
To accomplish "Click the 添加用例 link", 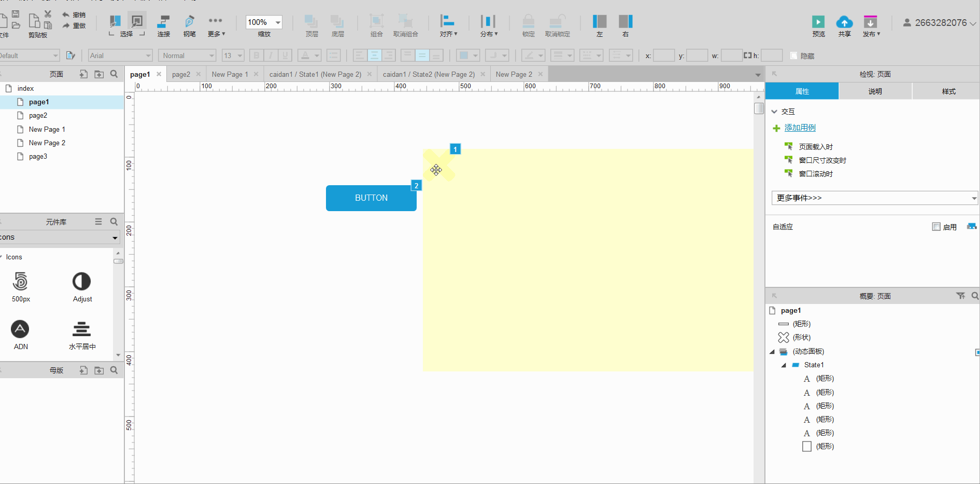I will pyautogui.click(x=800, y=128).
